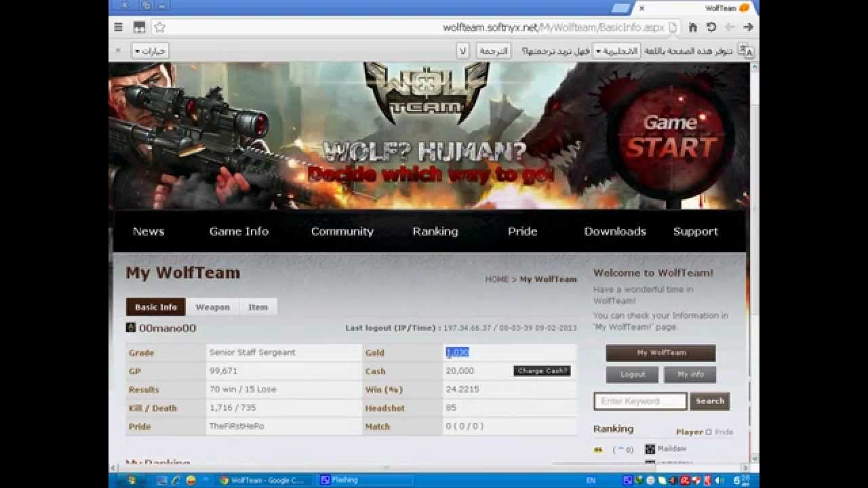Click the TheFiRstHeRo pride name
Viewport: 868px width, 488px height.
click(x=237, y=426)
